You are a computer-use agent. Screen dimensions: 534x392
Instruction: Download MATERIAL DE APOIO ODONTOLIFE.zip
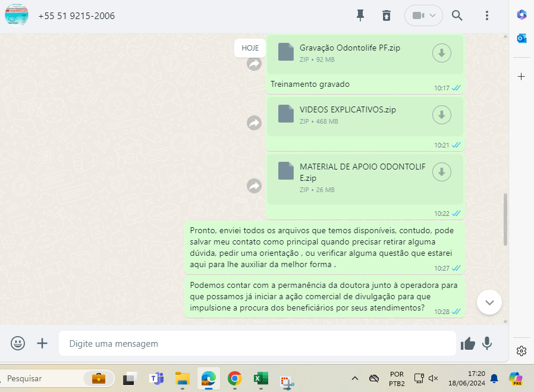(x=441, y=172)
